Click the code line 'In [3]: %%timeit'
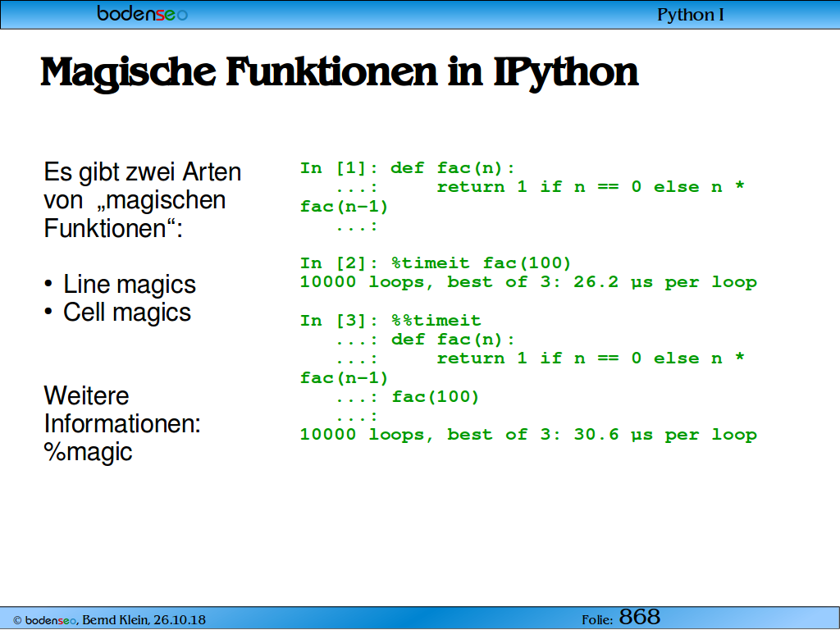The width and height of the screenshot is (840, 630). pyautogui.click(x=390, y=321)
